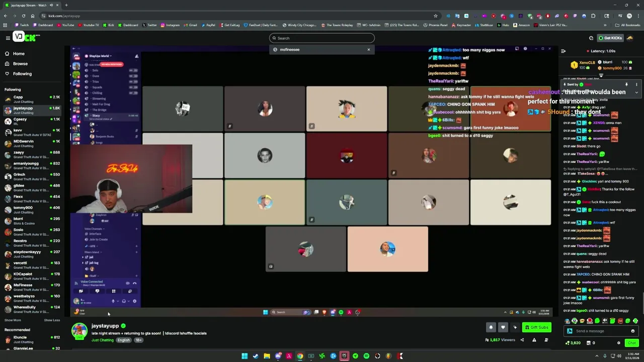Show more bookmarks via overflow chevron

605,25
